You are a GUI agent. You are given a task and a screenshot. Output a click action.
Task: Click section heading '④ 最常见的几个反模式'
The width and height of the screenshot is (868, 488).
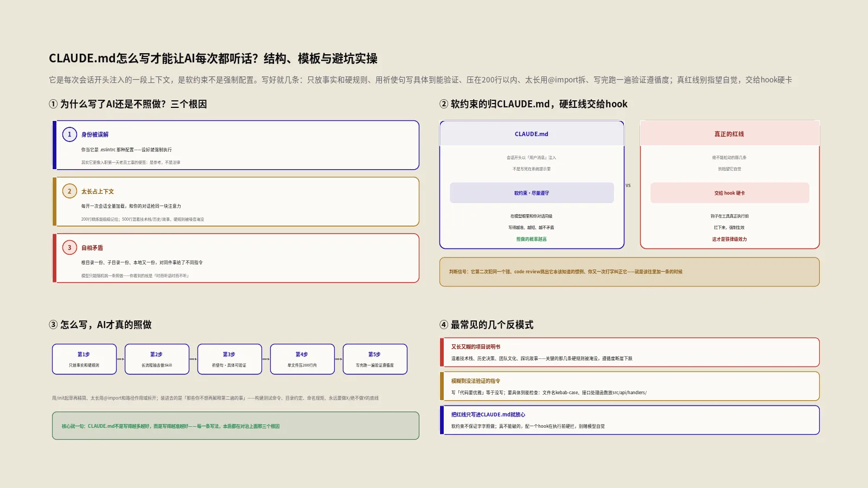[x=487, y=325]
